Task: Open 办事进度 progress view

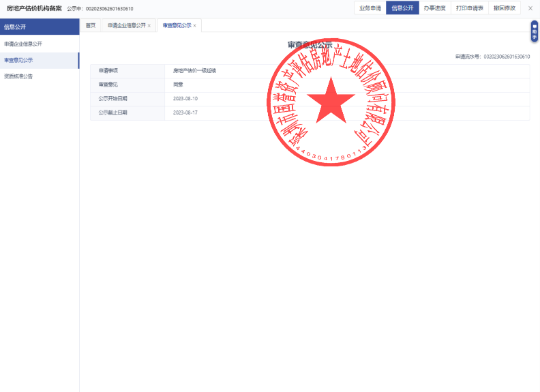Action: [434, 8]
